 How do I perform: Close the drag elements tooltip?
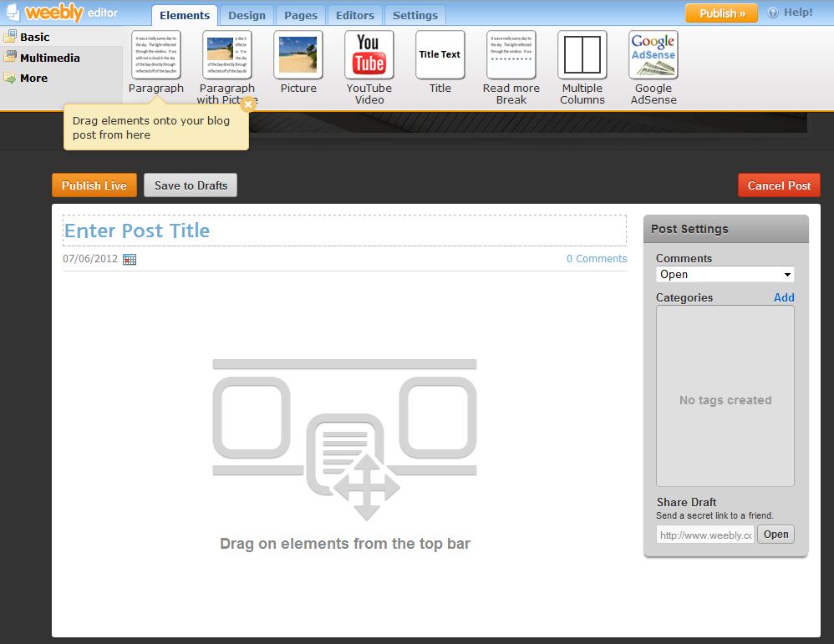(x=247, y=104)
